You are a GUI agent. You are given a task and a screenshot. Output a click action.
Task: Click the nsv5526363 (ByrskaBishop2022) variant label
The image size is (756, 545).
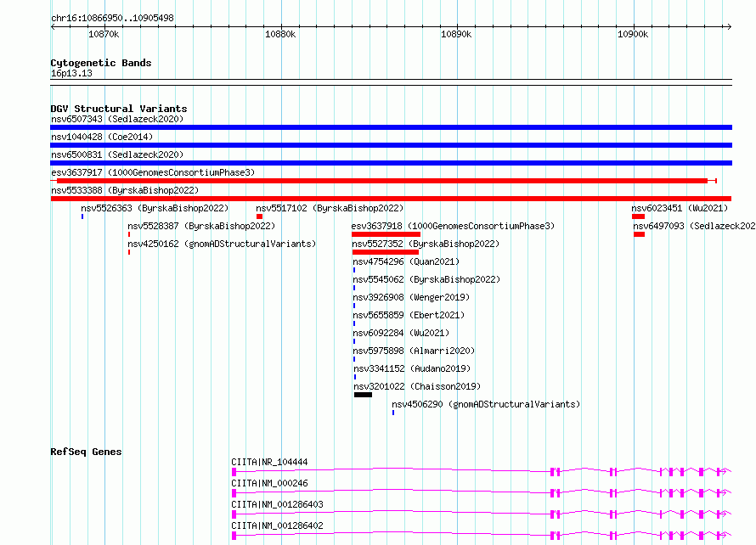(155, 208)
